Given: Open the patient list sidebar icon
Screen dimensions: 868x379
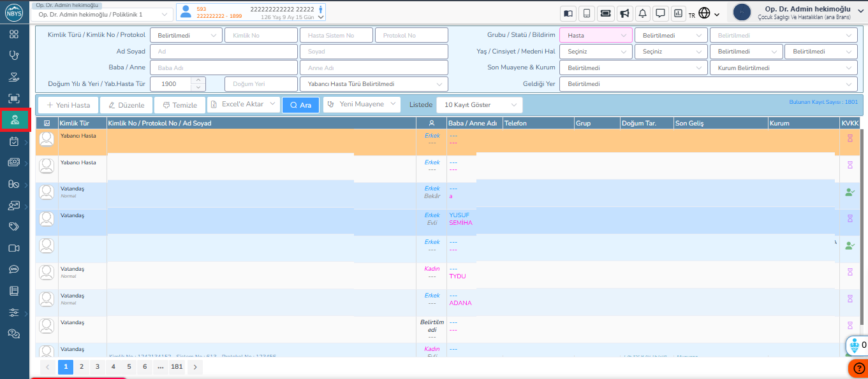Looking at the screenshot, I should click(x=14, y=120).
